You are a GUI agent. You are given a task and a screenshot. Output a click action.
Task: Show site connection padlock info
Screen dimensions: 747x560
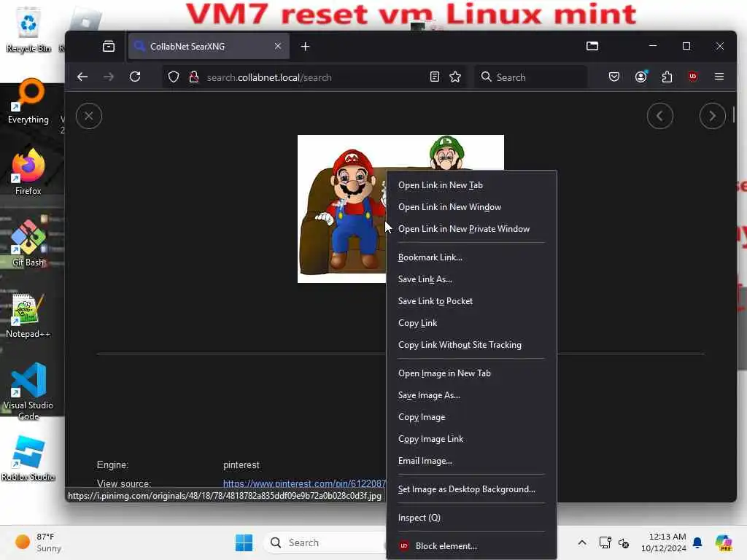194,77
